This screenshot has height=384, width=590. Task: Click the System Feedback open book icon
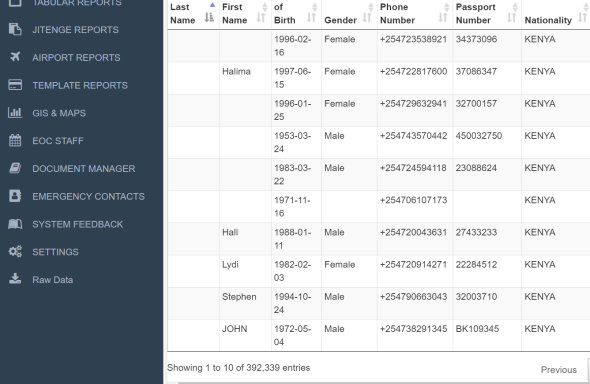click(15, 224)
